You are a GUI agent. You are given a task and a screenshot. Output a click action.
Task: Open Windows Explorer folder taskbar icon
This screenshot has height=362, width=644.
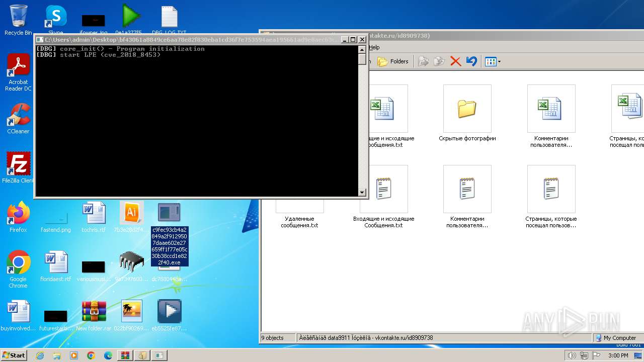coord(57,355)
